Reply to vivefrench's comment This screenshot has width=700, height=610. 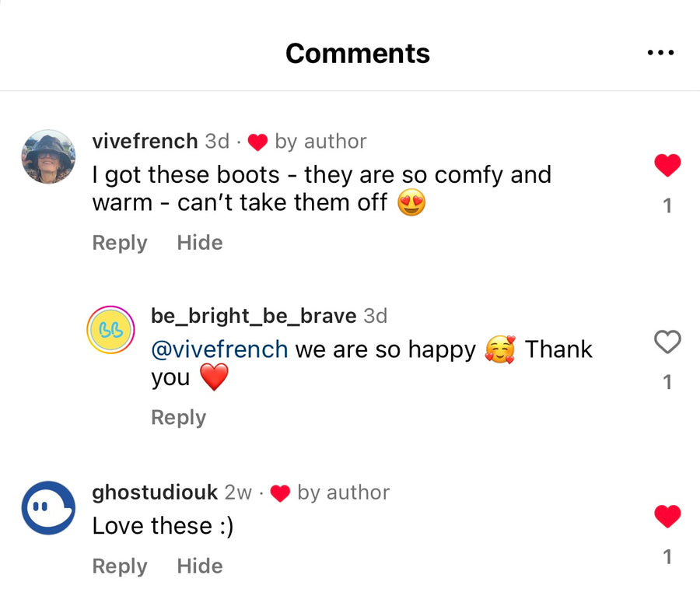click(x=120, y=243)
